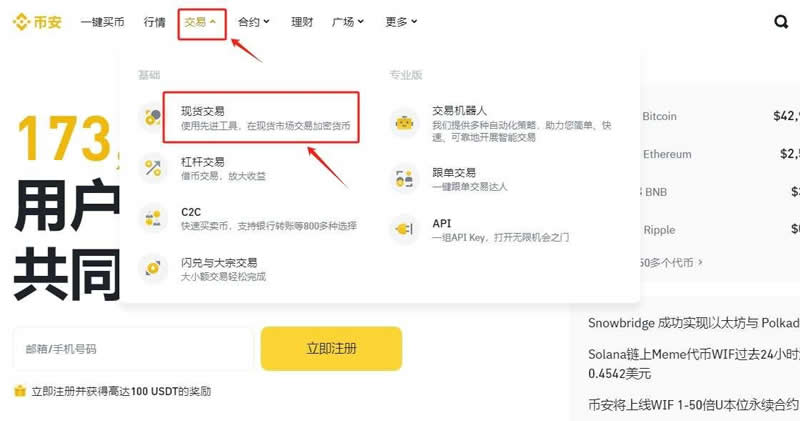Click the 杠杆交易 margin percent icon

click(153, 168)
